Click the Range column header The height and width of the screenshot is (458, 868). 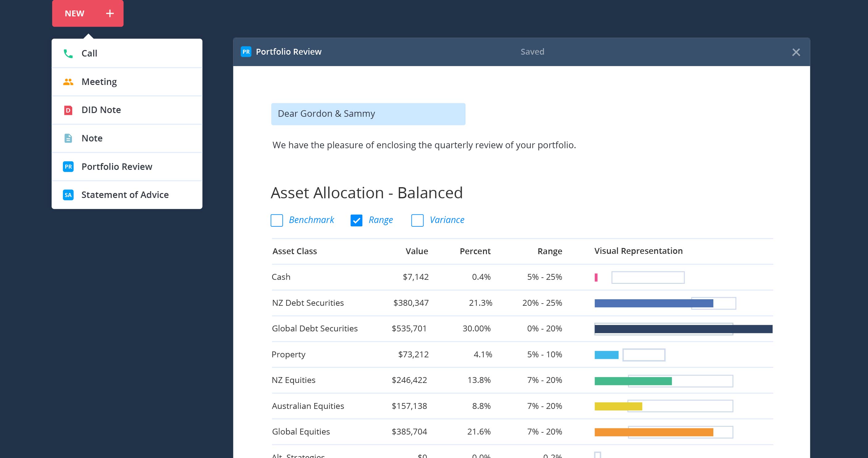pyautogui.click(x=549, y=251)
